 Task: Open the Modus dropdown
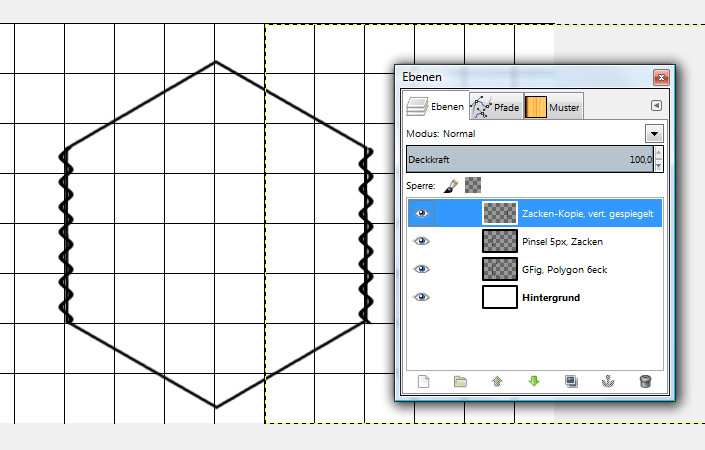tap(654, 133)
